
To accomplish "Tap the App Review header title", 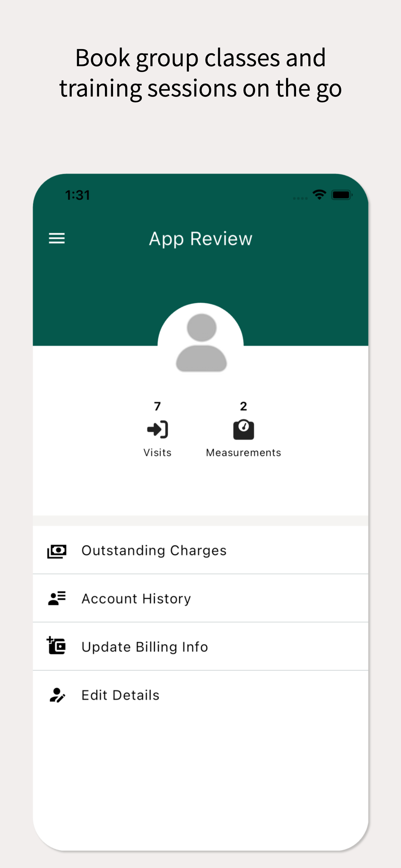I will coord(201,239).
